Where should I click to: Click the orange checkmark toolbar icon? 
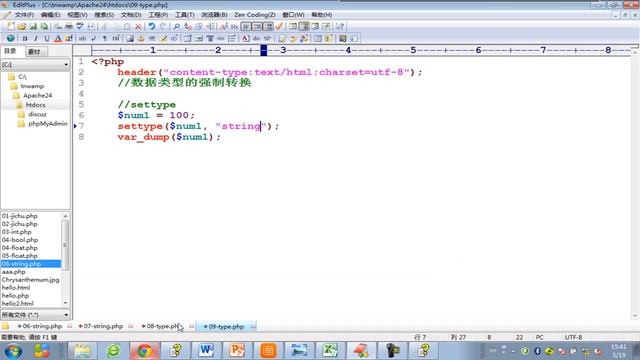pyautogui.click(x=279, y=27)
